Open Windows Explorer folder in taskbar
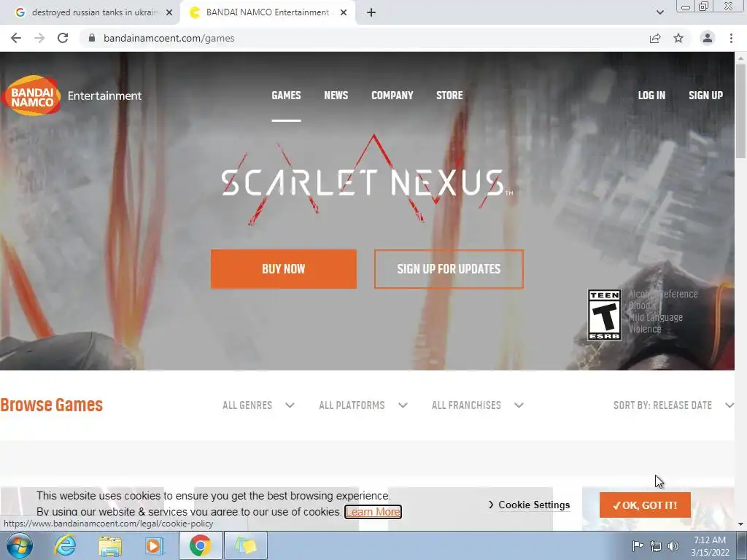 click(x=110, y=545)
